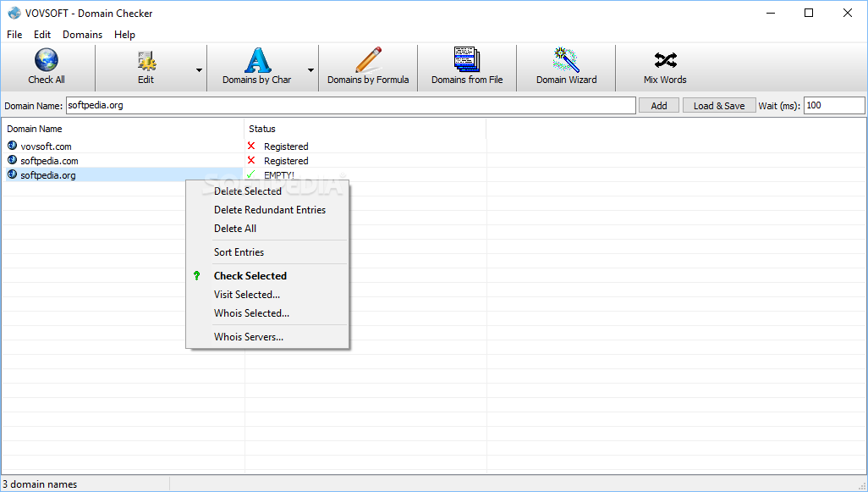Click the Check All globe icon
Image resolution: width=868 pixels, height=492 pixels.
click(47, 60)
